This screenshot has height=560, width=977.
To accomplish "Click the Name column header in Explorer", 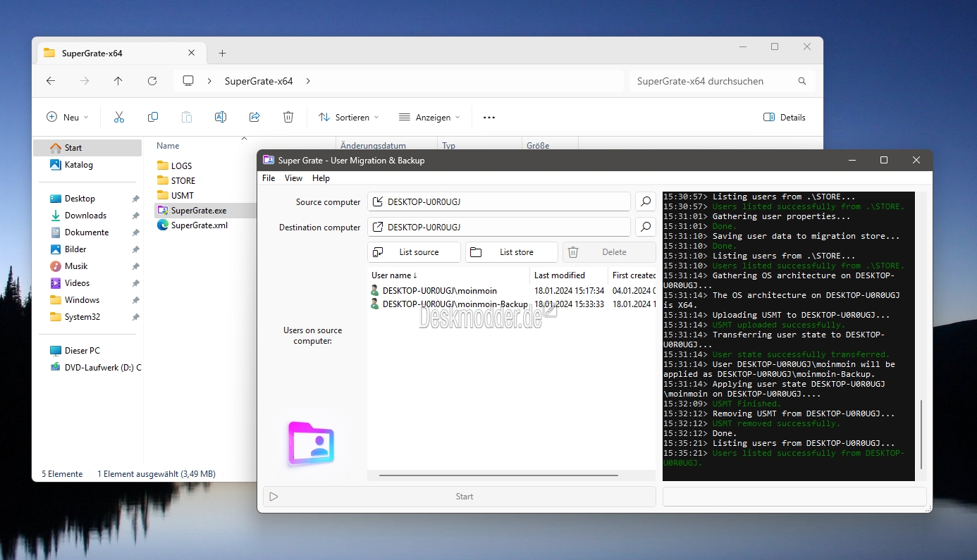I will click(168, 146).
